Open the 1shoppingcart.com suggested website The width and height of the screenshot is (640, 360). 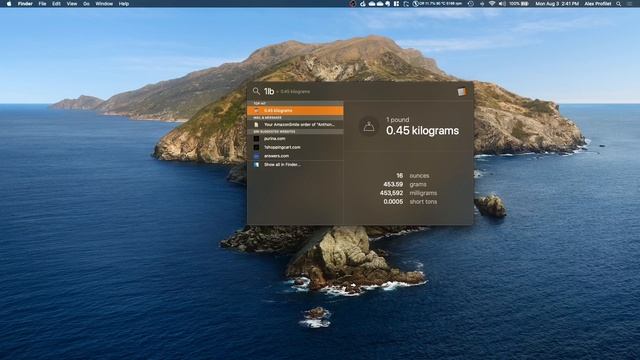click(295, 147)
